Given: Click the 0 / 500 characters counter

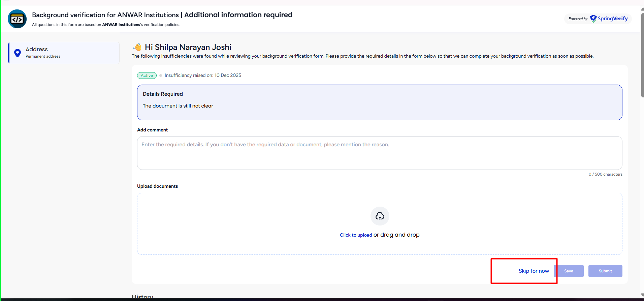Looking at the screenshot, I should tap(605, 174).
